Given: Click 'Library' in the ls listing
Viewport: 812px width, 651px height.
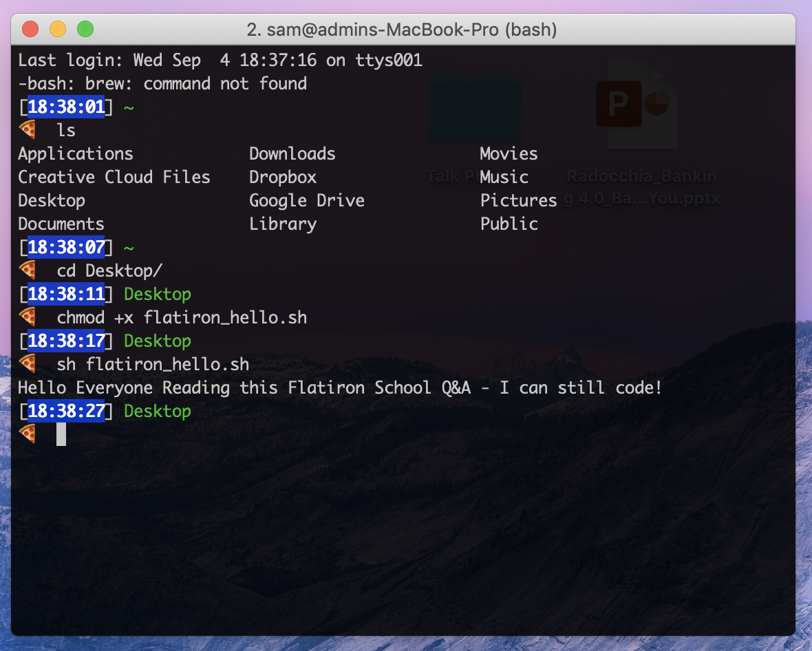Looking at the screenshot, I should click(x=283, y=224).
